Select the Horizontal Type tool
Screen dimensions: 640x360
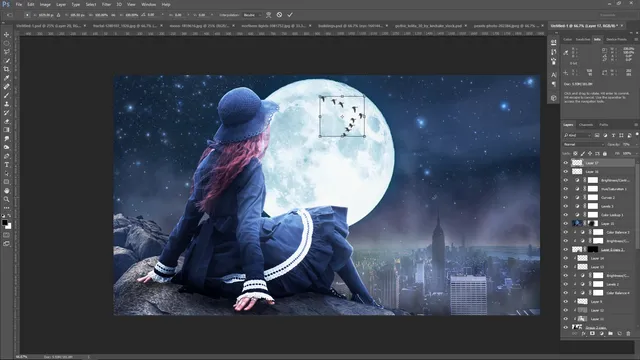point(7,164)
